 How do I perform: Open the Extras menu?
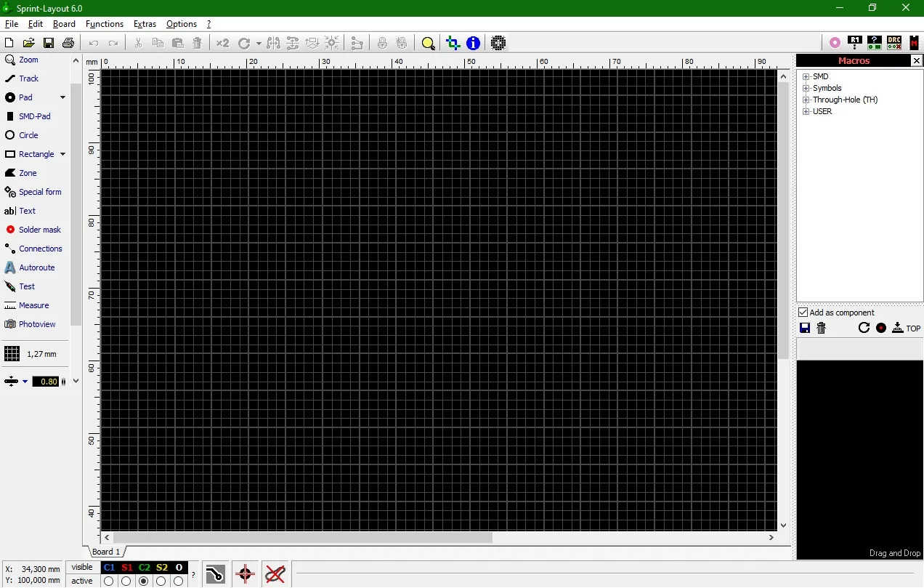pos(145,24)
